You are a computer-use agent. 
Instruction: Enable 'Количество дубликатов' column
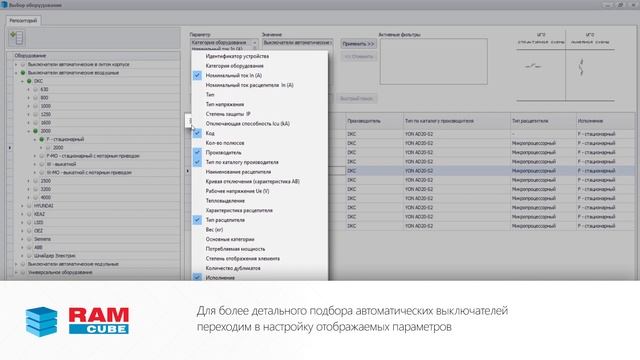233,268
